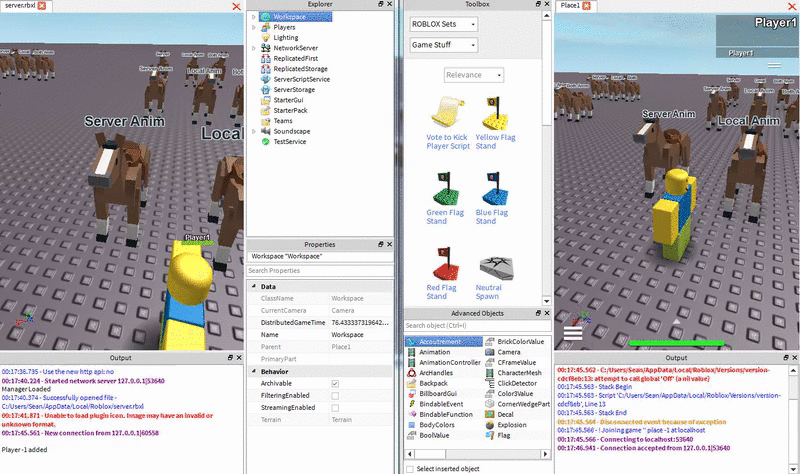Viewport: 800px width, 474px height.
Task: Click the Search object input field
Action: coord(478,326)
